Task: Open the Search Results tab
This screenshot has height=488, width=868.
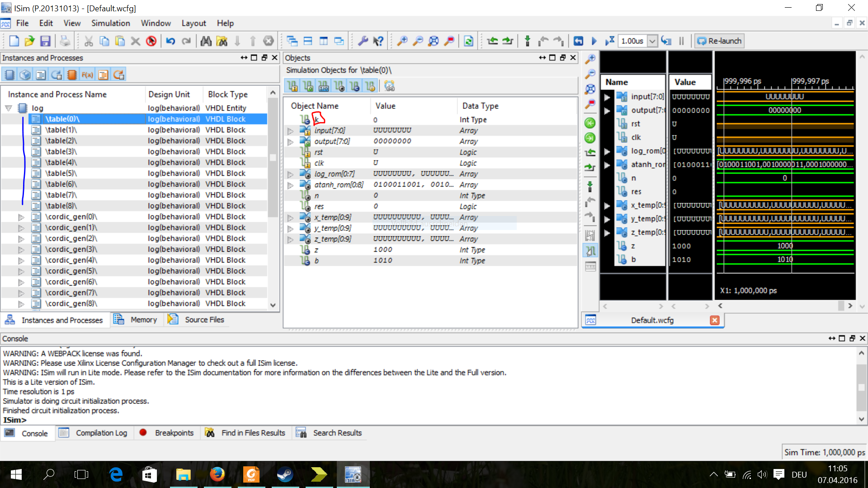Action: [x=329, y=433]
